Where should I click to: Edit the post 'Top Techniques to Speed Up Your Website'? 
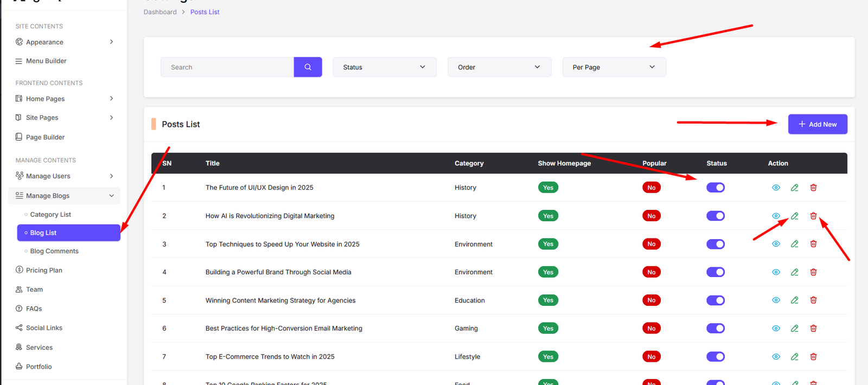[x=794, y=244]
